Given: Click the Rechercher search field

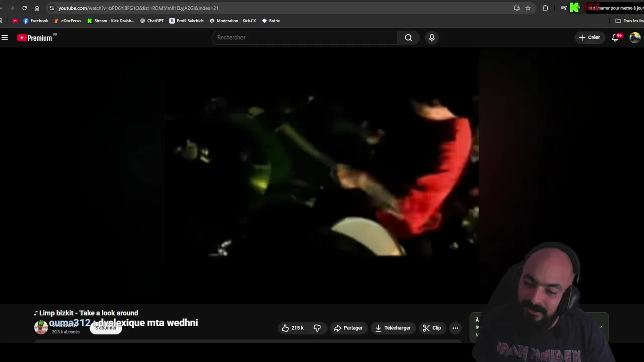Looking at the screenshot, I should (x=304, y=38).
